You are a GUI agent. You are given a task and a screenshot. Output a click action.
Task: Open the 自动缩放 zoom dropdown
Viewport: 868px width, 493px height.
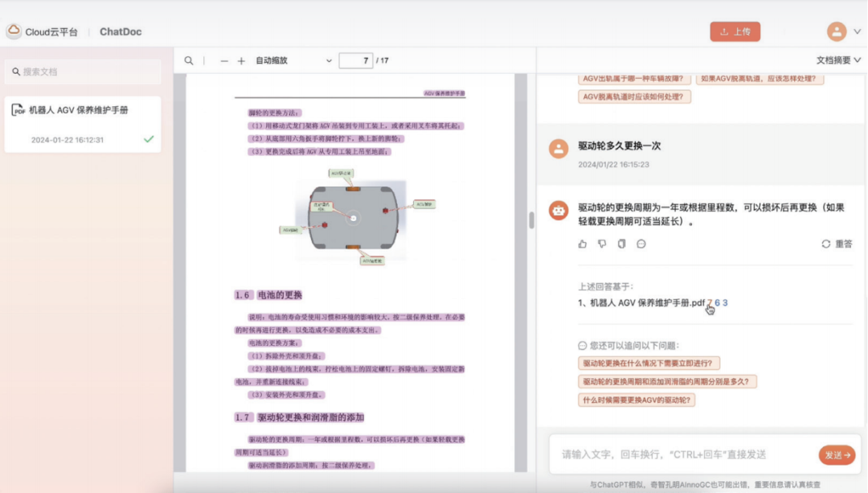293,61
